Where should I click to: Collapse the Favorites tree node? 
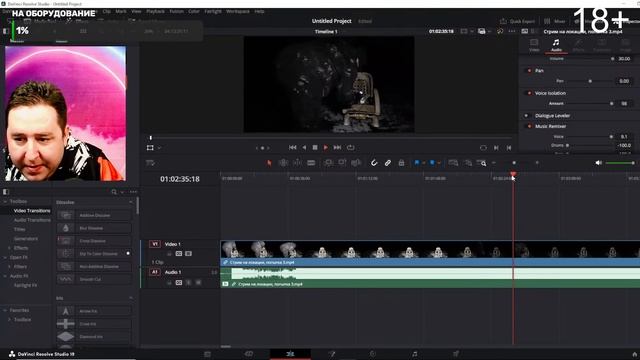pyautogui.click(x=5, y=310)
